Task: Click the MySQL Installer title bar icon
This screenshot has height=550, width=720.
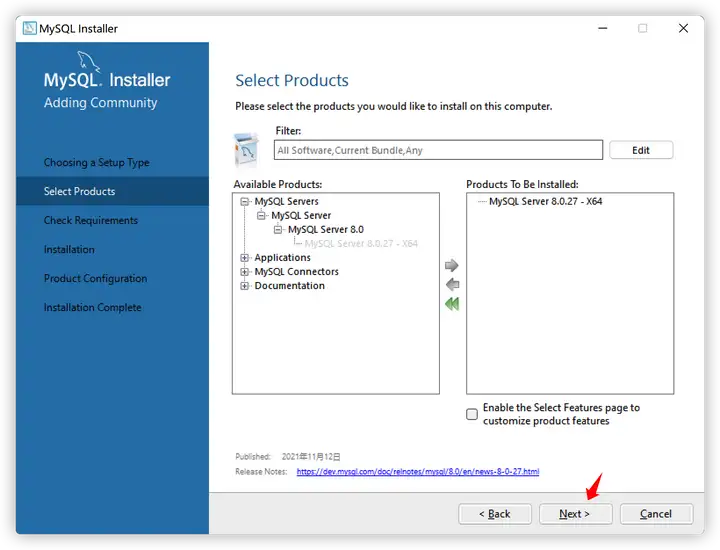Action: point(30,28)
